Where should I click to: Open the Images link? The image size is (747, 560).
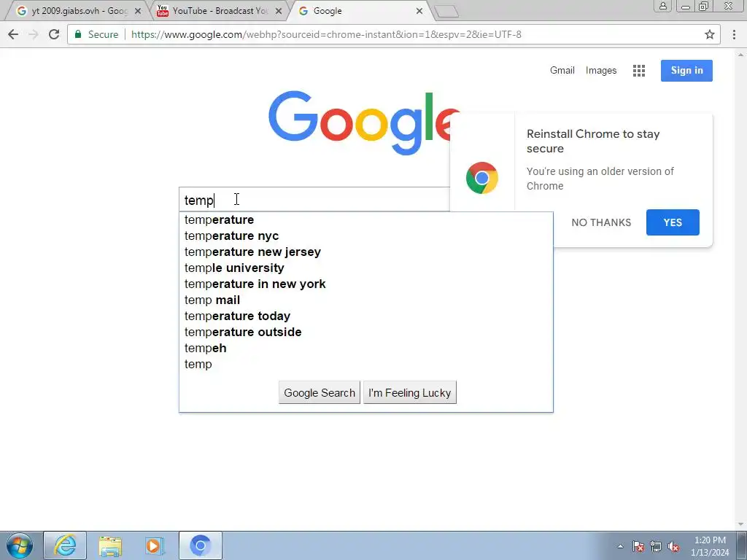[x=601, y=71]
